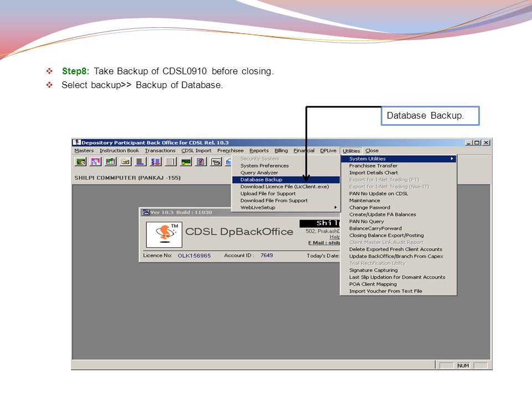Select Update BackOffice/Branch From Capex
532x399 pixels.
[x=398, y=256]
